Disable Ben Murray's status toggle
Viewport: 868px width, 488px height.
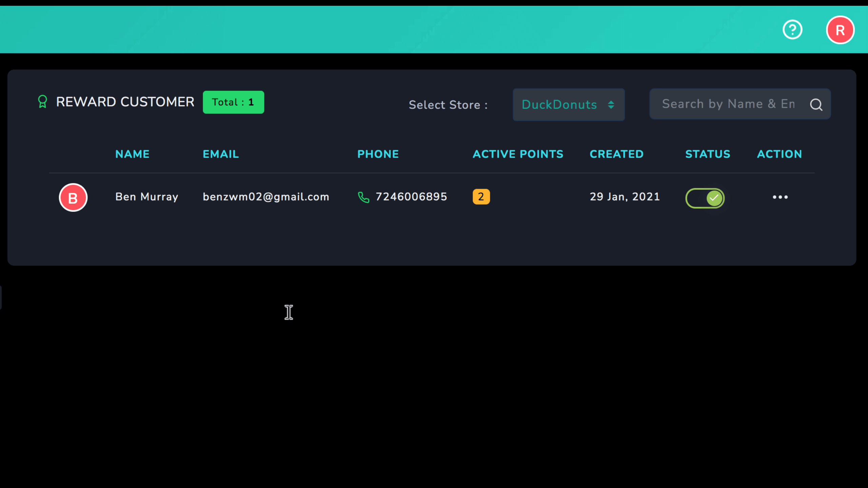point(705,198)
